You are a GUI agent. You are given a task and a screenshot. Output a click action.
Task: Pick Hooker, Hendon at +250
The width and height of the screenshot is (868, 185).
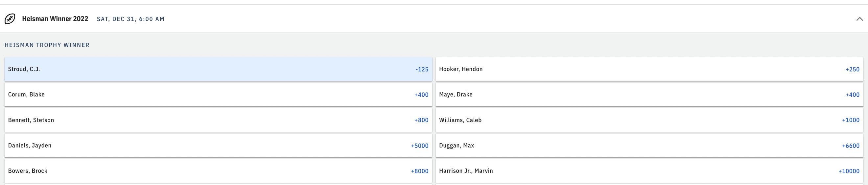pos(649,69)
